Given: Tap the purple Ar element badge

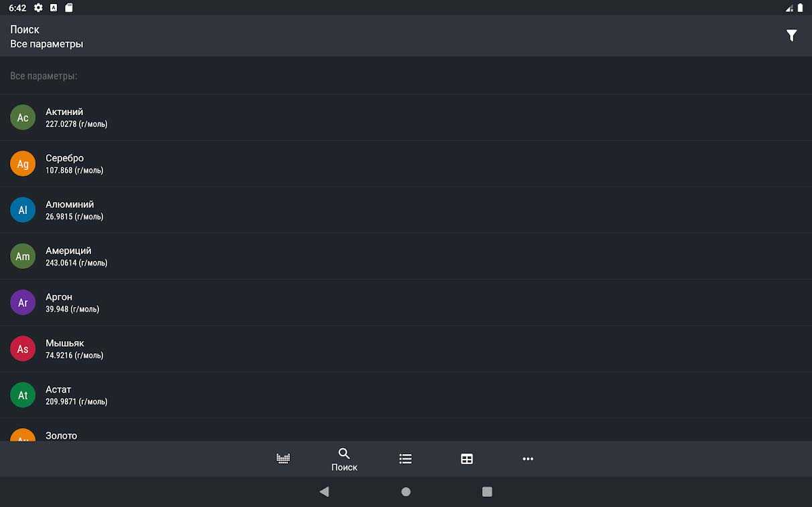Looking at the screenshot, I should (x=23, y=302).
